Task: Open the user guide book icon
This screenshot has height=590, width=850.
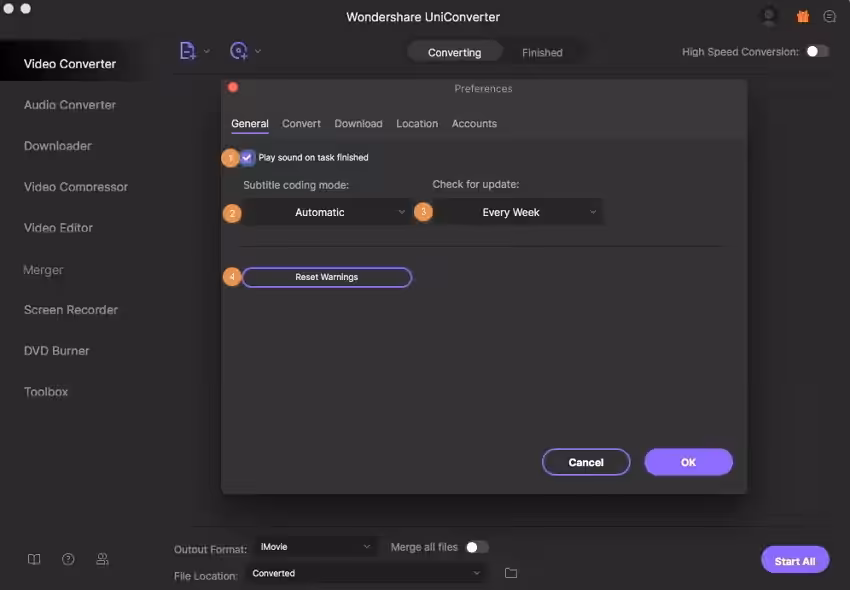Action: click(34, 559)
